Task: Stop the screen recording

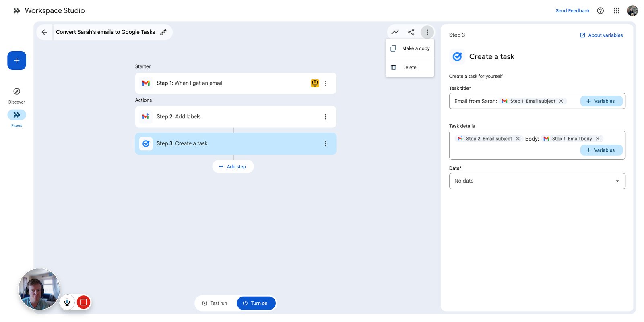Action: pos(83,302)
